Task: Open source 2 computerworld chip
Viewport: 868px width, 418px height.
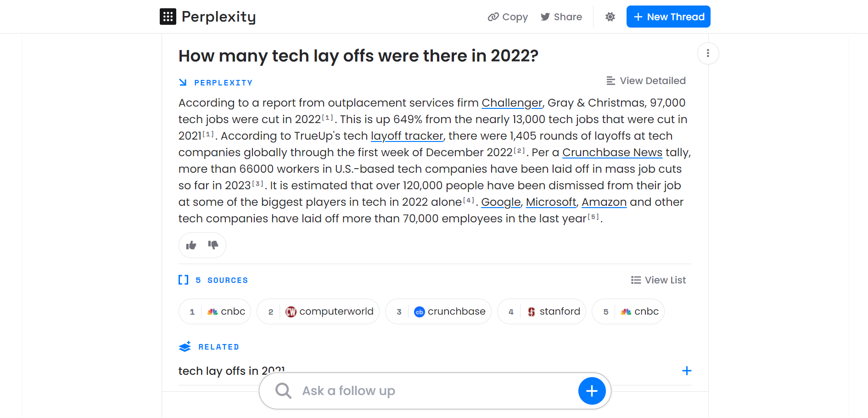Action: coord(318,311)
